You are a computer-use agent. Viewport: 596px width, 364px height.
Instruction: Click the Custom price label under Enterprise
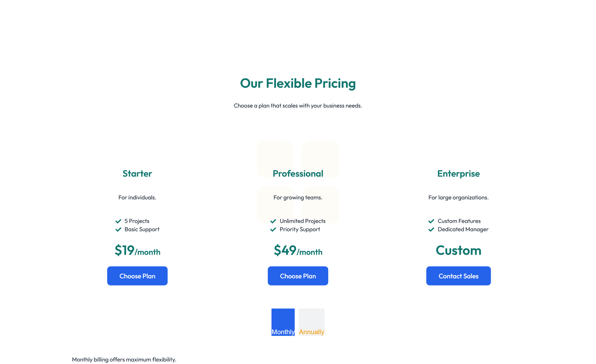458,250
